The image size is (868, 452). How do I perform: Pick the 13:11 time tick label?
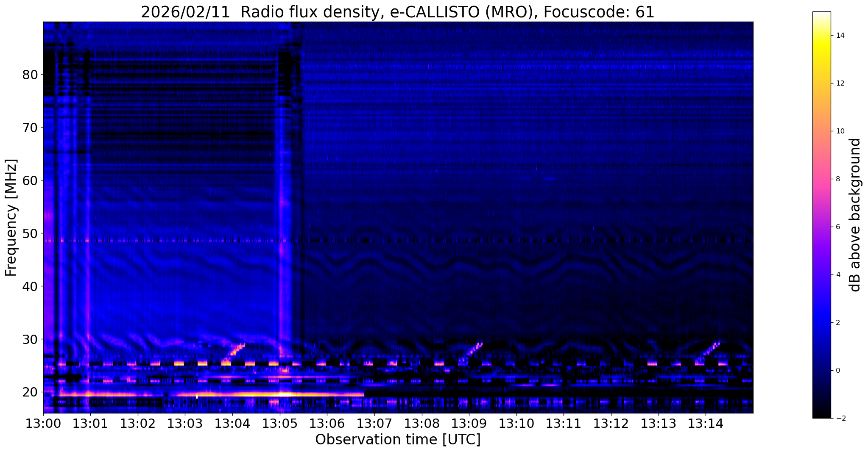[x=564, y=424]
